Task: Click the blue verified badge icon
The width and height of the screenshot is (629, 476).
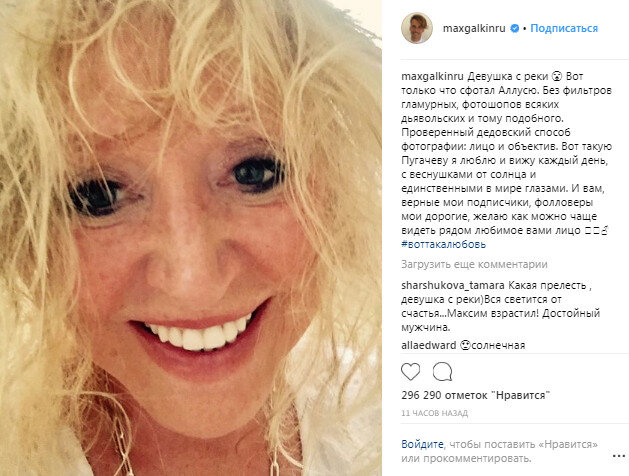Action: point(514,28)
